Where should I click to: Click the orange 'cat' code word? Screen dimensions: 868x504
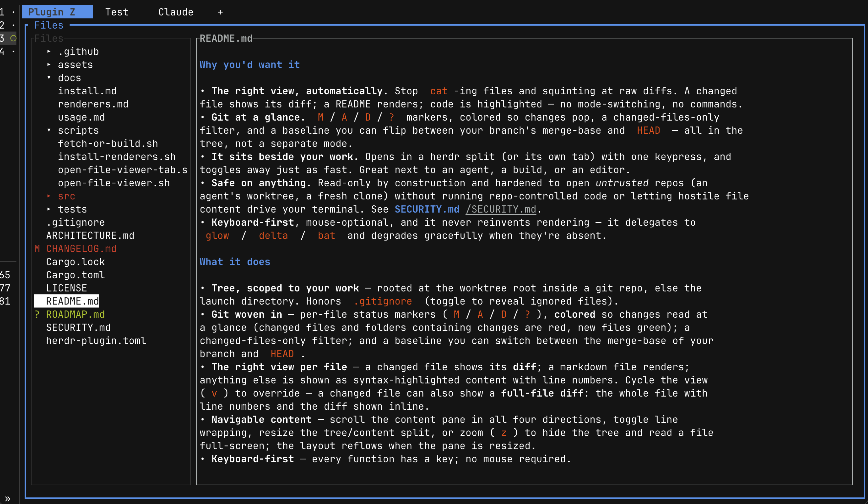click(439, 91)
